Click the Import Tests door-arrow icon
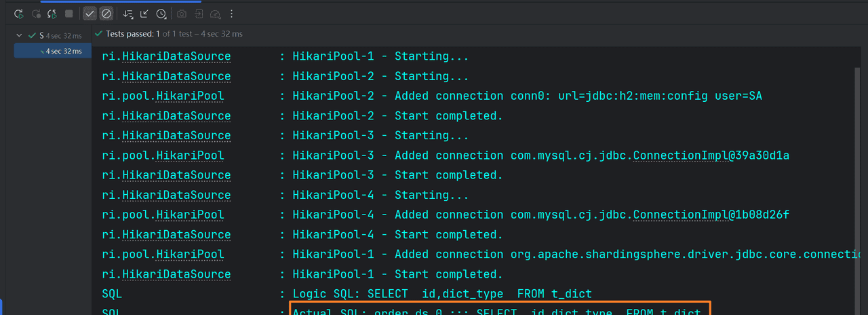868x315 pixels. (198, 14)
